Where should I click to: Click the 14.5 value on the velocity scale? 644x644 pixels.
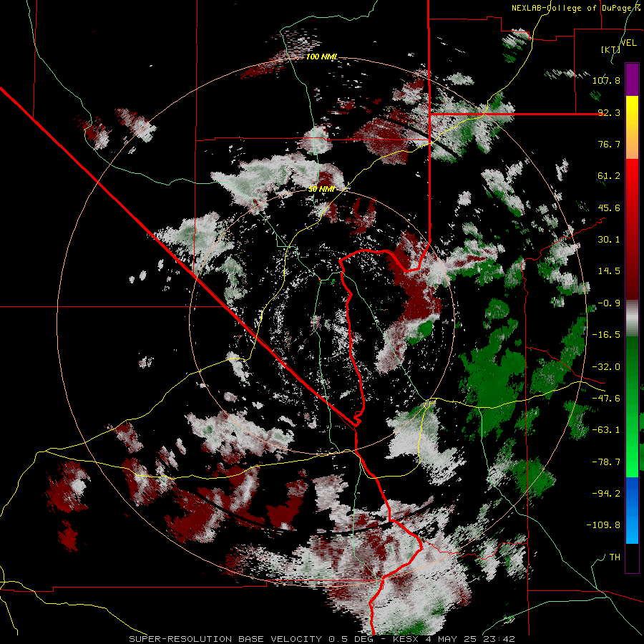pos(609,271)
